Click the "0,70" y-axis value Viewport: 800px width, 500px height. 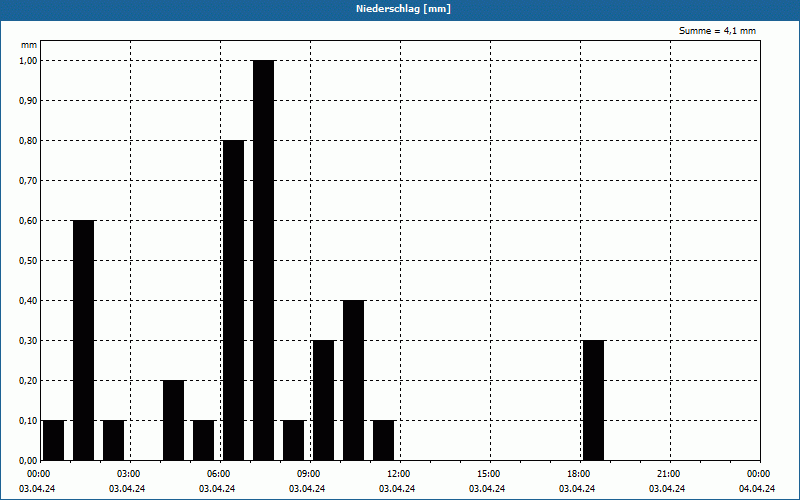[29, 181]
